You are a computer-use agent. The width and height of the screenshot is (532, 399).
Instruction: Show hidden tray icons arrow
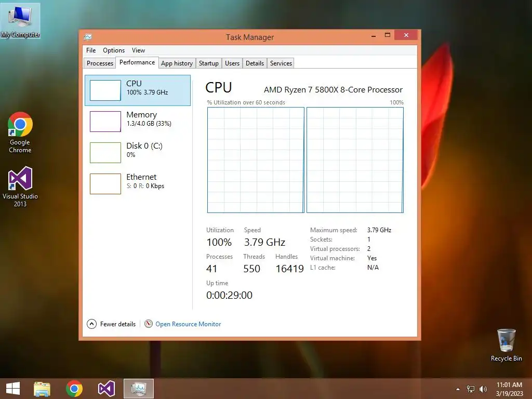(x=458, y=389)
